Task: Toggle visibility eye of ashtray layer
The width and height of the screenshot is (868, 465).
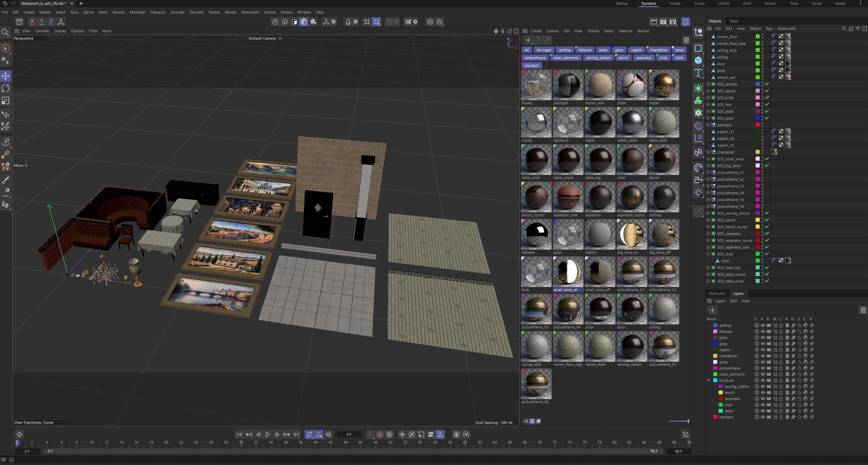Action: [763, 325]
